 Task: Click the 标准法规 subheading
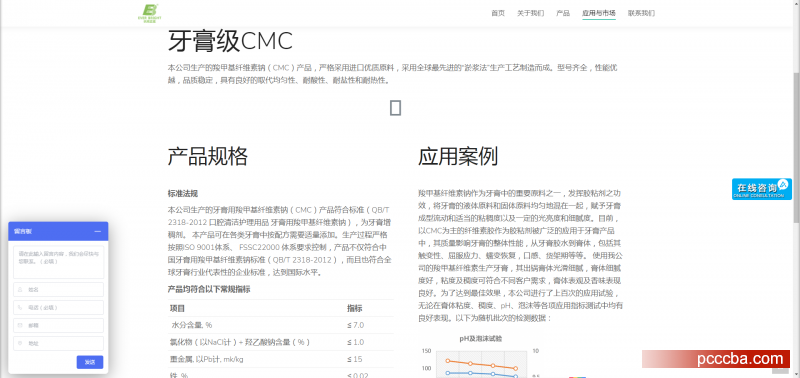[x=183, y=193]
